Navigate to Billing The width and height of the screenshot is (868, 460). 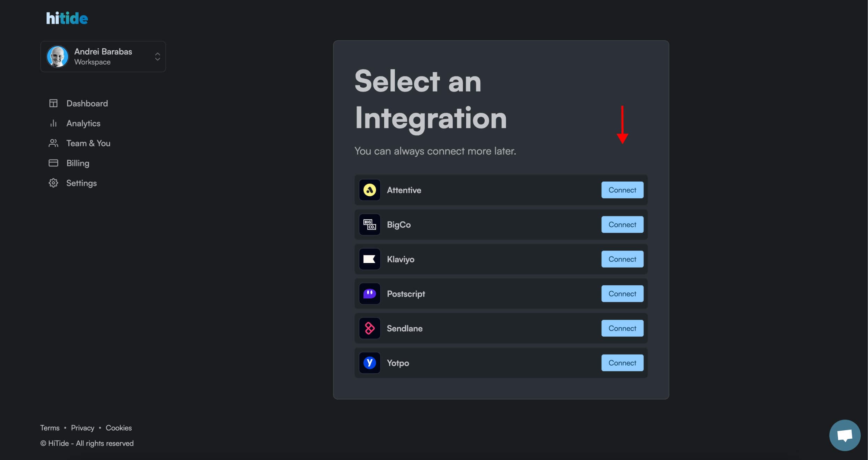[x=78, y=163]
